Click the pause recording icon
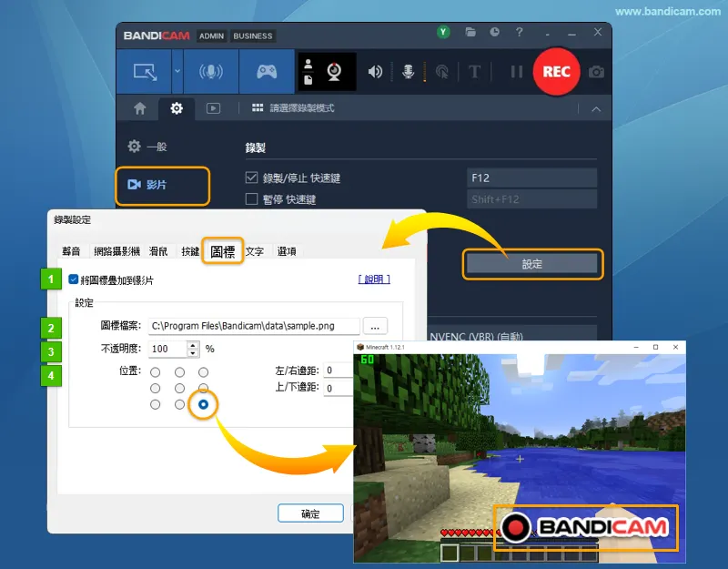728x569 pixels. (x=516, y=72)
